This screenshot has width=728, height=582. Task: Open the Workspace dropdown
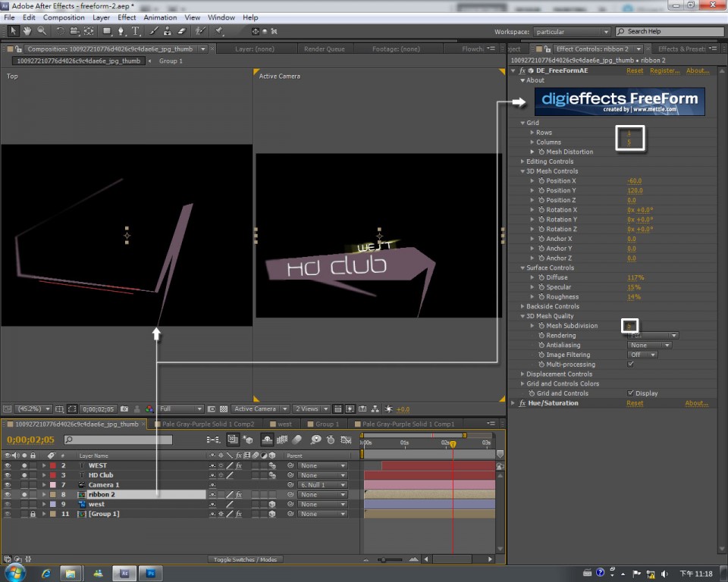pos(572,32)
